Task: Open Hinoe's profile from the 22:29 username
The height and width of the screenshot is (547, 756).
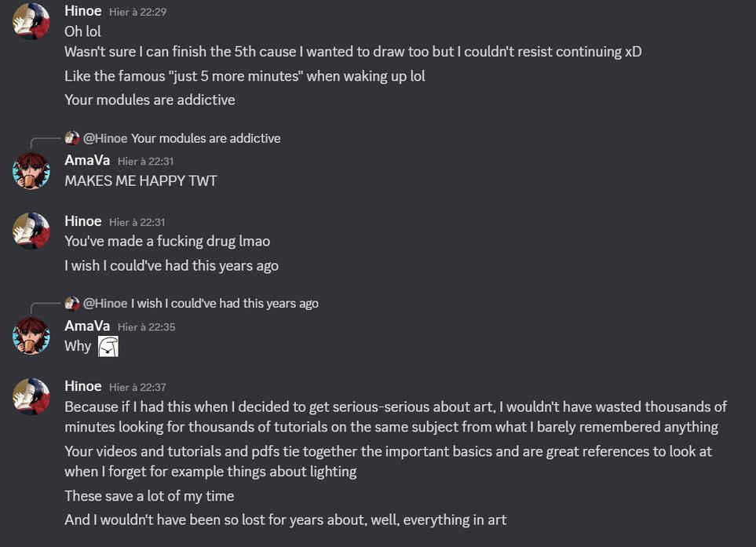Action: click(83, 11)
